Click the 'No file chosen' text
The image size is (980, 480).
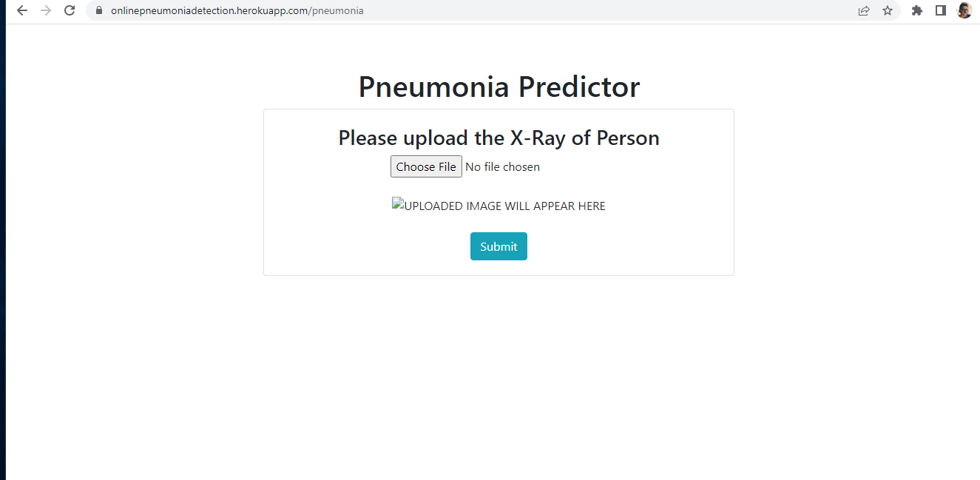[x=502, y=166]
